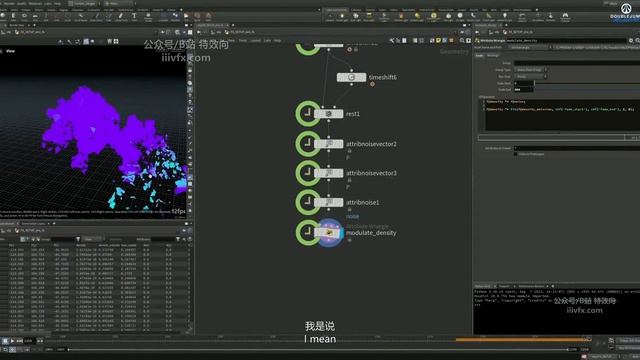
Task: Click the Group input field
Action: (x=577, y=63)
